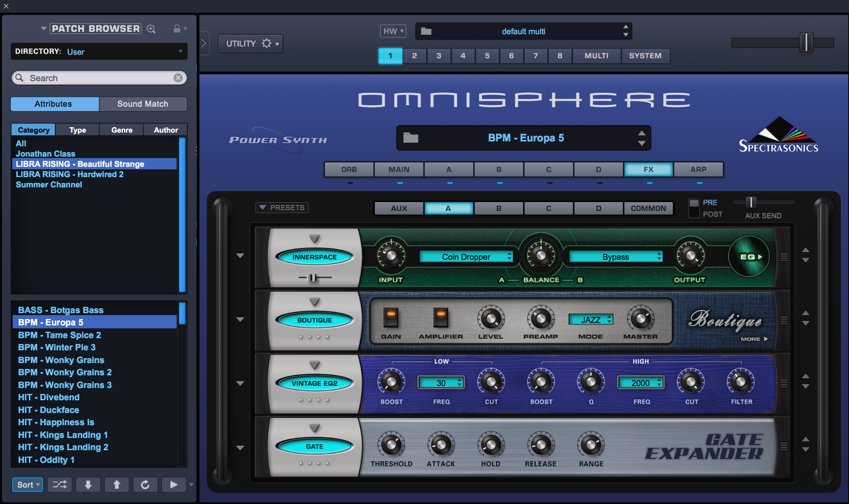
Task: Open Coin Dropper impulse dropdown
Action: 466,257
